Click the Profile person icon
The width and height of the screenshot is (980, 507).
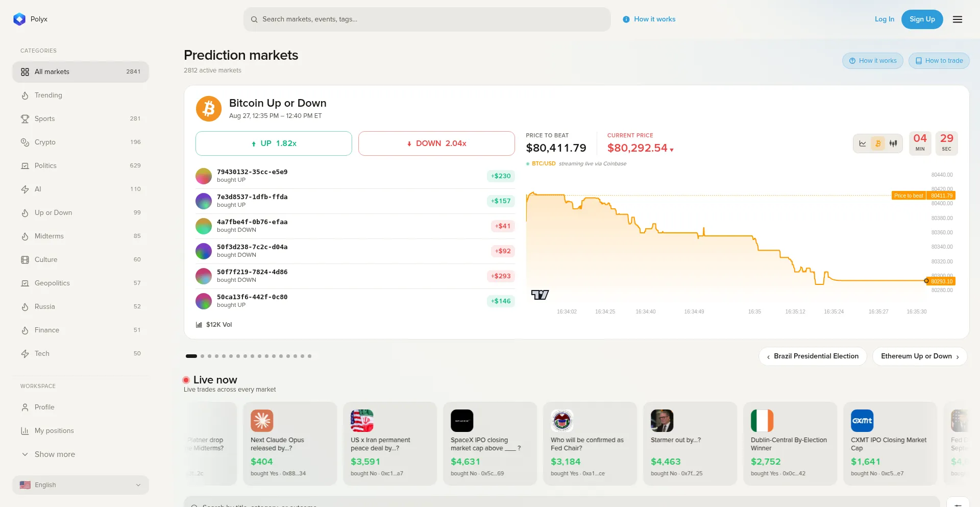pyautogui.click(x=25, y=407)
